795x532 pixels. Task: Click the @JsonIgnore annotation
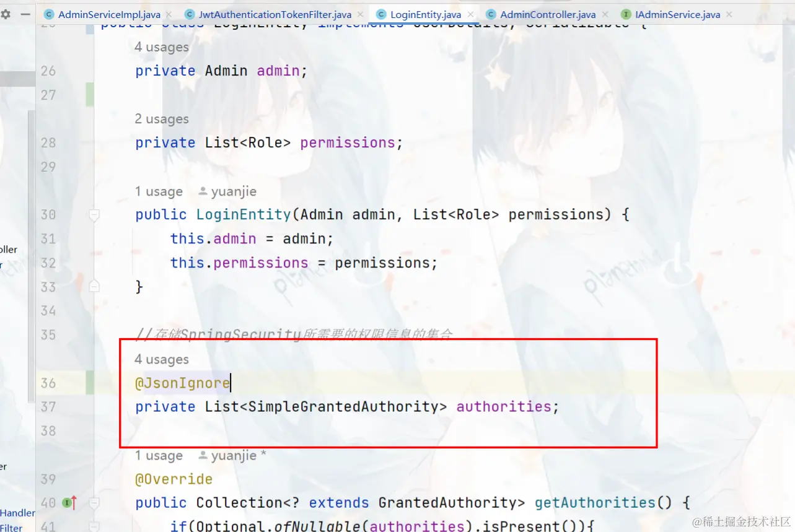(x=183, y=383)
